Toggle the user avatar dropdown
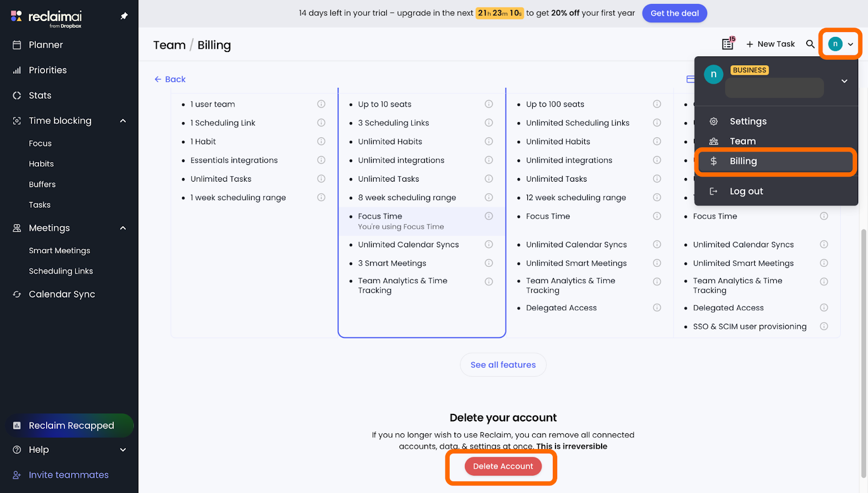 (840, 44)
